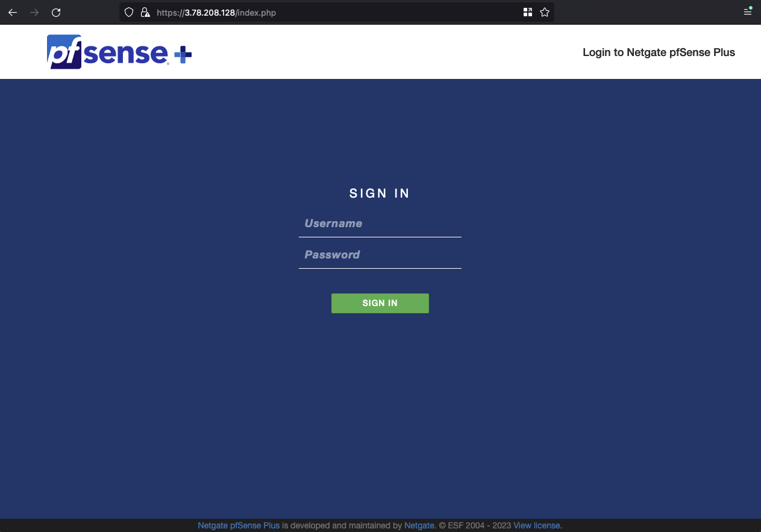Image resolution: width=761 pixels, height=532 pixels.
Task: Focus the Username input field
Action: pyautogui.click(x=380, y=224)
